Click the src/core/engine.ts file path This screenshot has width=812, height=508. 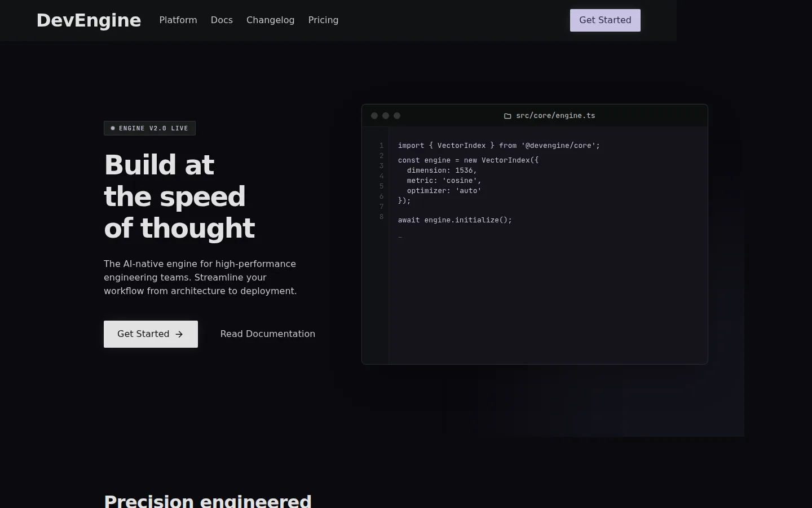click(555, 116)
